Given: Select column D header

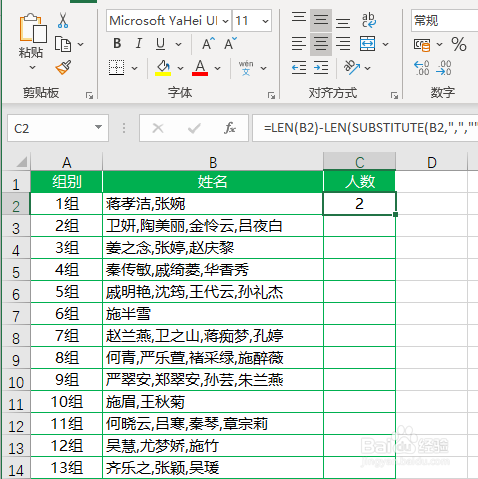Looking at the screenshot, I should click(x=432, y=162).
